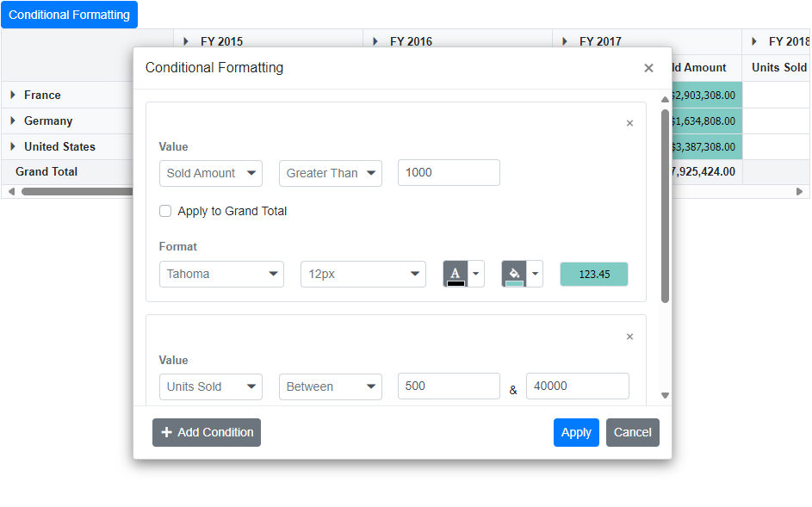Screen dimensions: 812x507
Task: Enable the Apply to Grand Total checkbox
Action: click(x=164, y=211)
